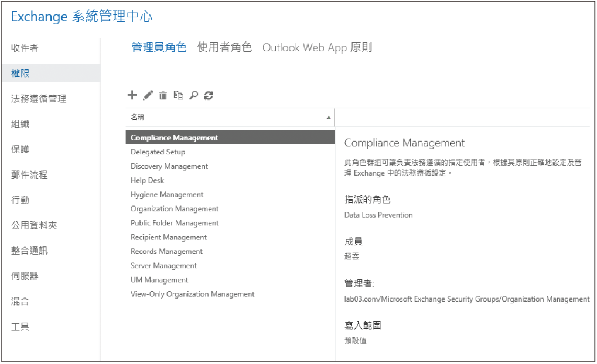Open 公用資料夾 in the sidebar
The image size is (597, 364).
pyautogui.click(x=34, y=225)
